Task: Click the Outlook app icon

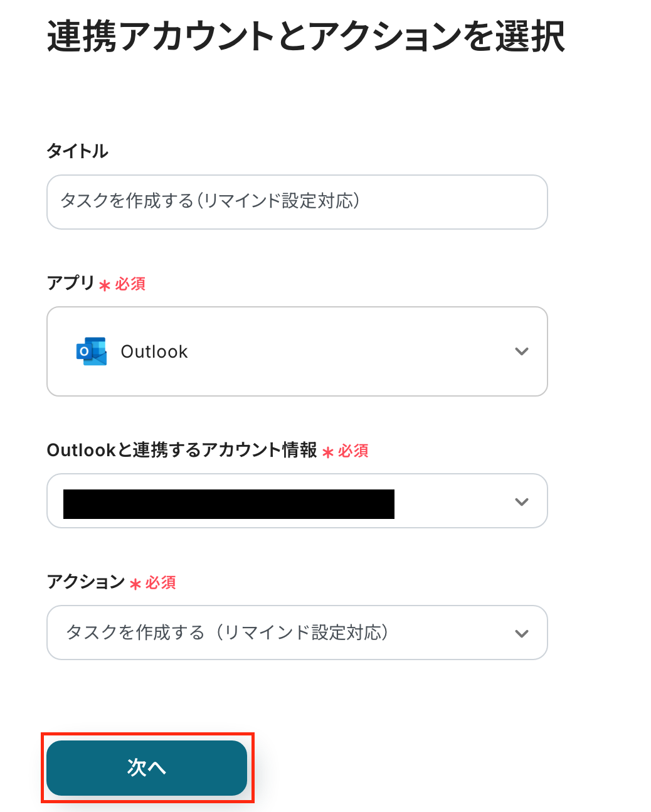Action: pyautogui.click(x=91, y=351)
